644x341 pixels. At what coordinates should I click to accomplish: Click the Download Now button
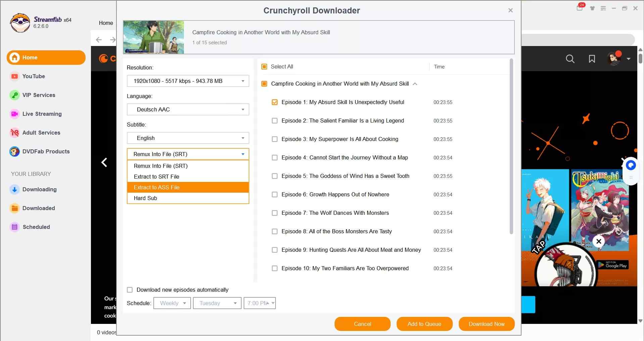coord(486,324)
